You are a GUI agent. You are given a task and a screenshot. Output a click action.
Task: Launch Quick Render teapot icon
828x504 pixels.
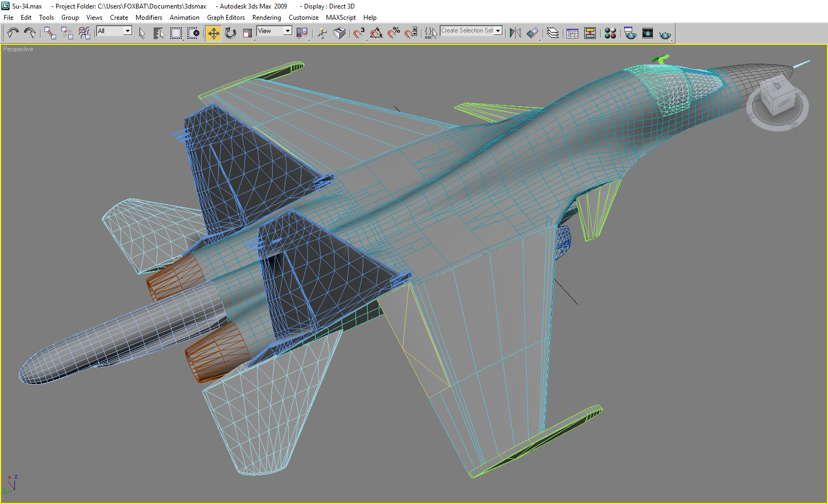coord(665,34)
